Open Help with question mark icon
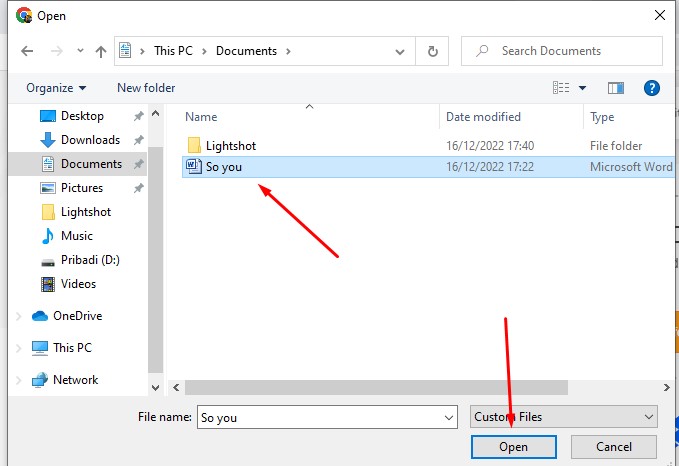This screenshot has width=679, height=466. coord(651,88)
